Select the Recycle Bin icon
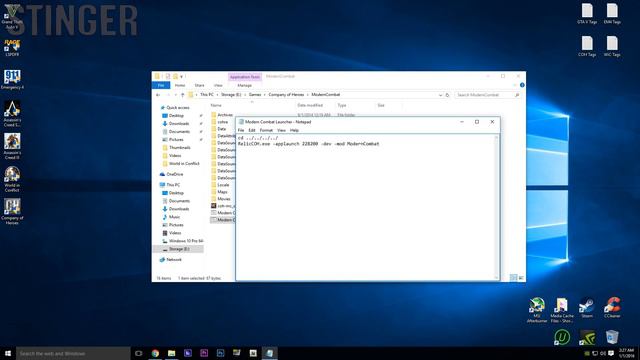640x360 pixels. [612, 338]
